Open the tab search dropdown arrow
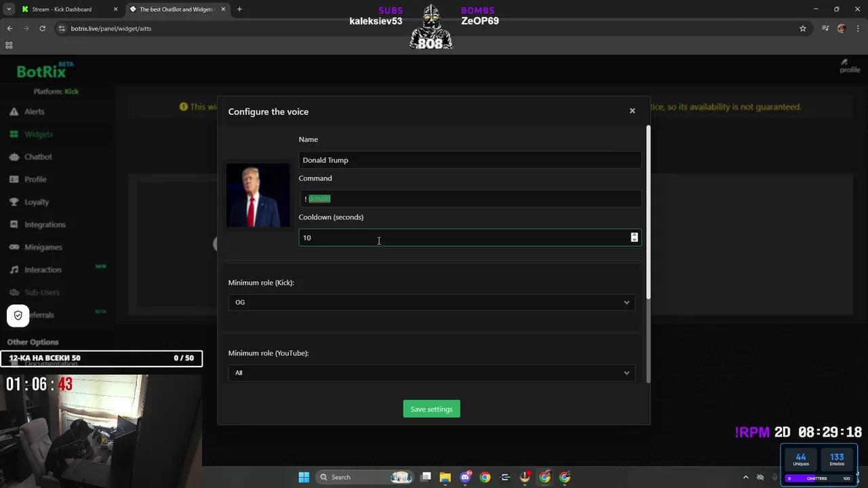The height and width of the screenshot is (488, 868). pos(9,9)
